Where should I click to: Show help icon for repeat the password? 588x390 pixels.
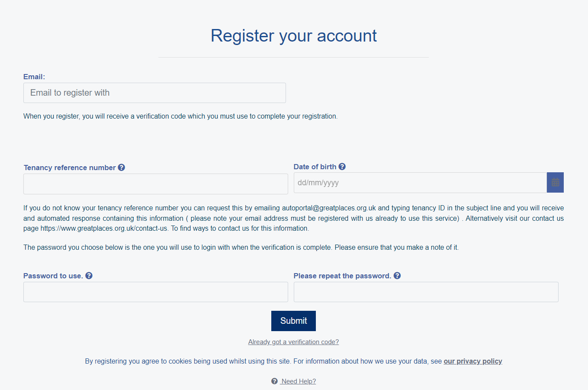click(397, 276)
